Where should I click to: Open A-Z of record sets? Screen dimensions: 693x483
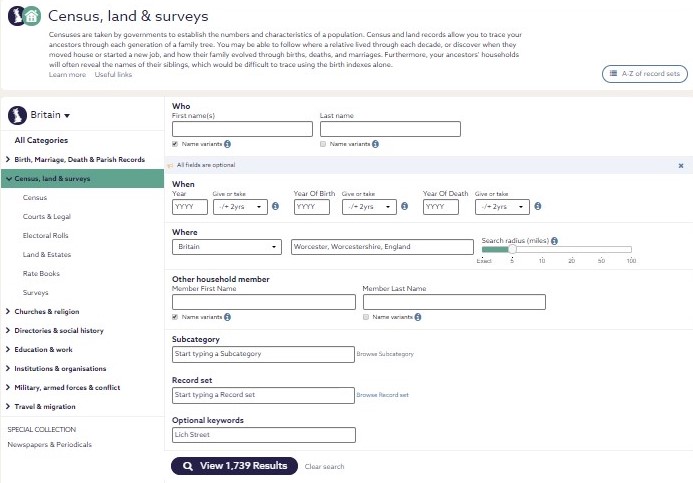coord(645,74)
